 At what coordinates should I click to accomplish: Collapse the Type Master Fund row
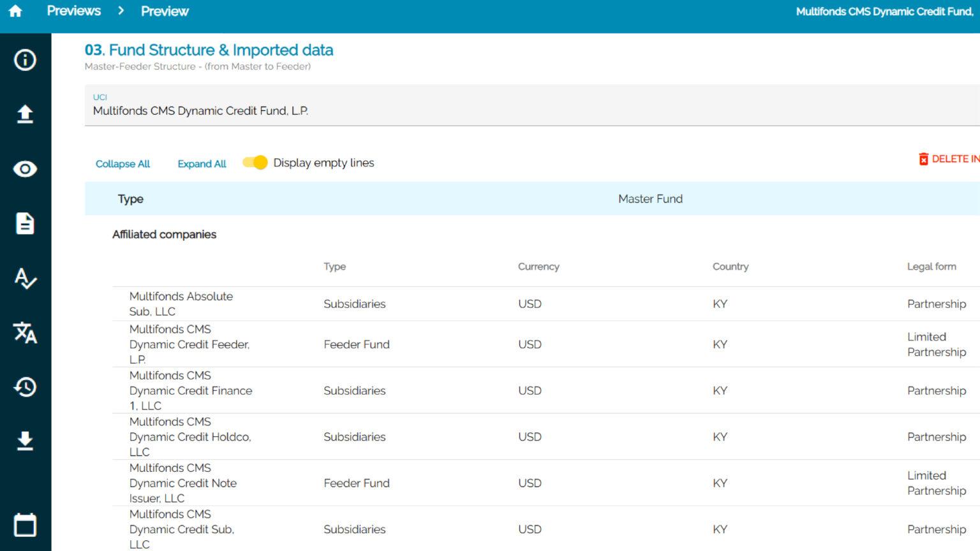point(532,198)
